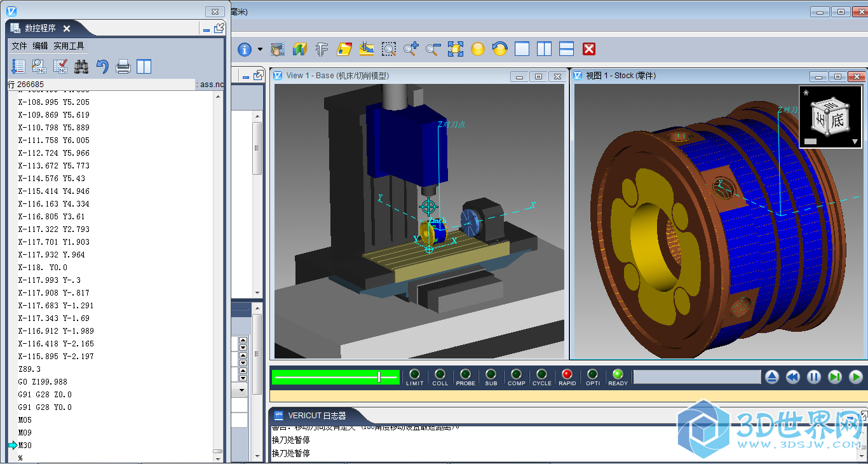868x464 pixels.
Task: Open the 实用工具 menu
Action: pyautogui.click(x=69, y=46)
